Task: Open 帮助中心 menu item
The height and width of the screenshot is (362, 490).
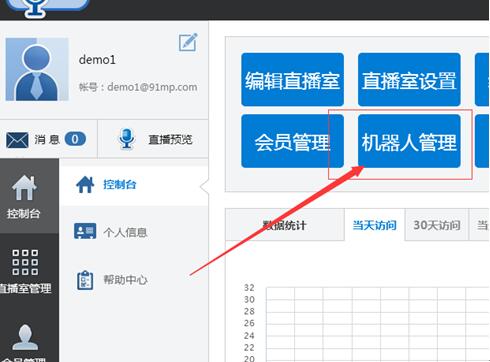Action: 125,280
